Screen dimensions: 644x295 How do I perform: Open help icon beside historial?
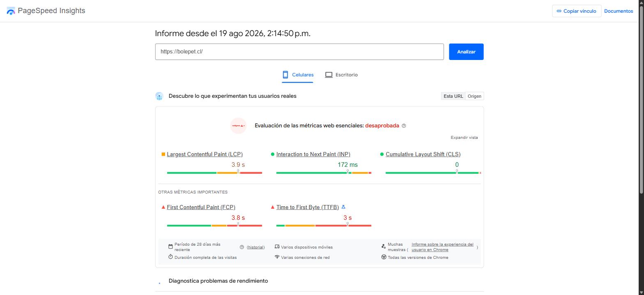click(242, 247)
